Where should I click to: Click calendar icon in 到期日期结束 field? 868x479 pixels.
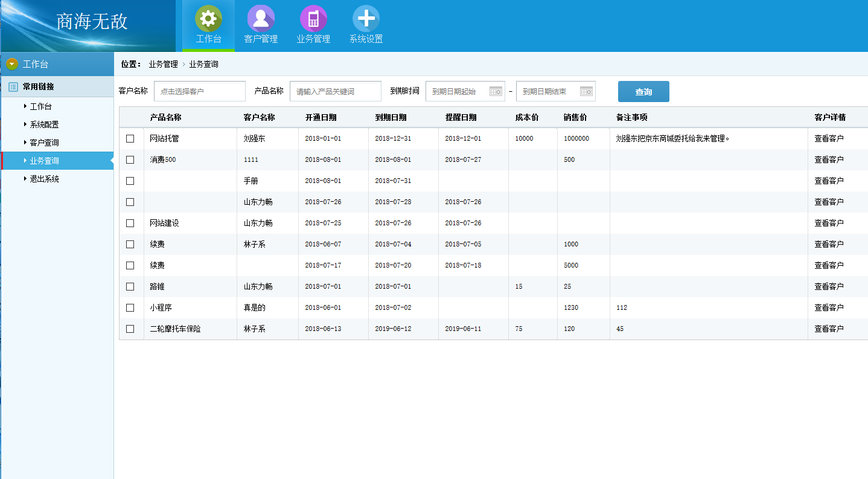click(x=586, y=91)
